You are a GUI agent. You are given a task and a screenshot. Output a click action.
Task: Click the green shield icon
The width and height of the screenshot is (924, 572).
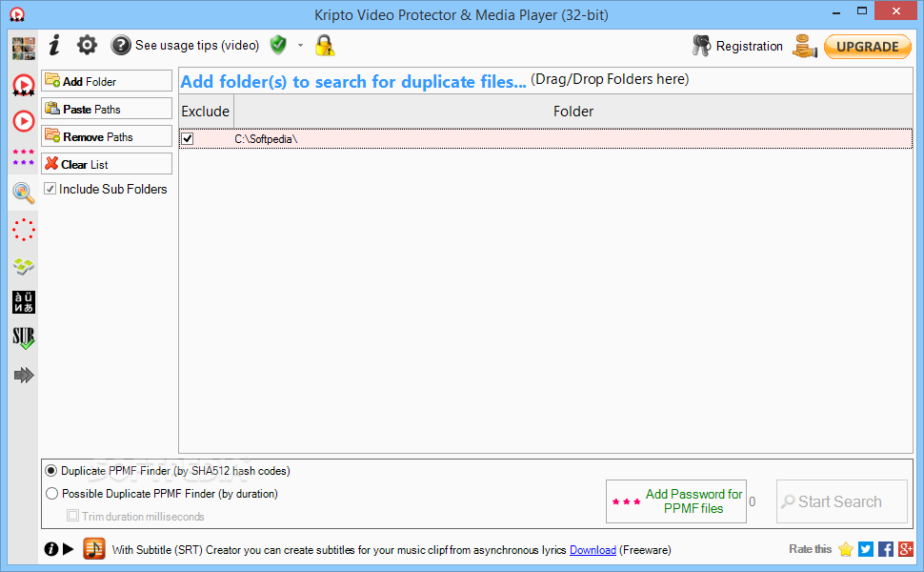(x=278, y=45)
